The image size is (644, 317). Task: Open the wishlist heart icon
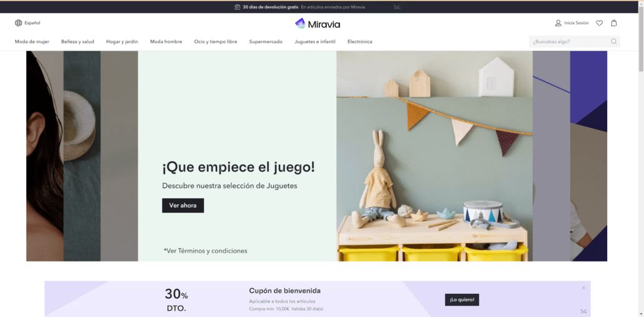click(x=599, y=23)
